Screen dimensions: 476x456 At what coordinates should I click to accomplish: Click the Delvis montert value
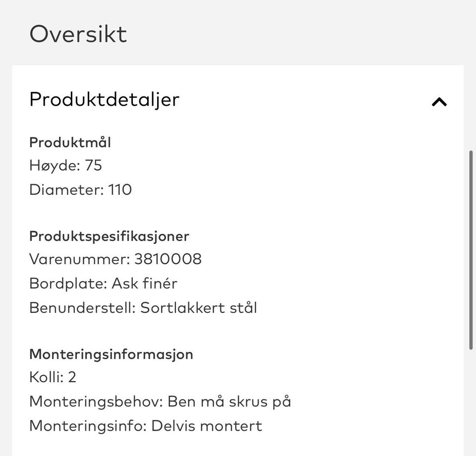tap(207, 426)
